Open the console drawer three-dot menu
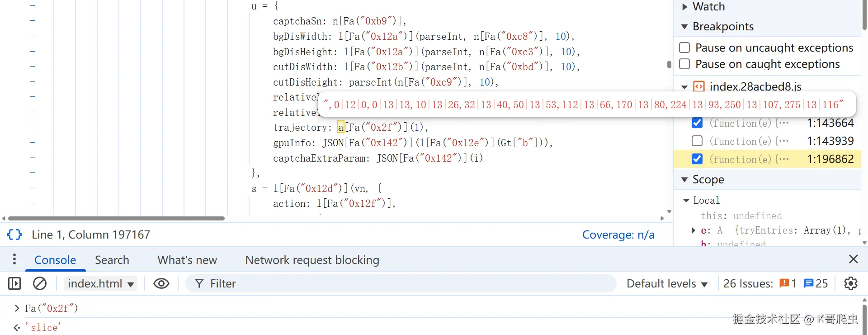868x335 pixels. click(14, 259)
